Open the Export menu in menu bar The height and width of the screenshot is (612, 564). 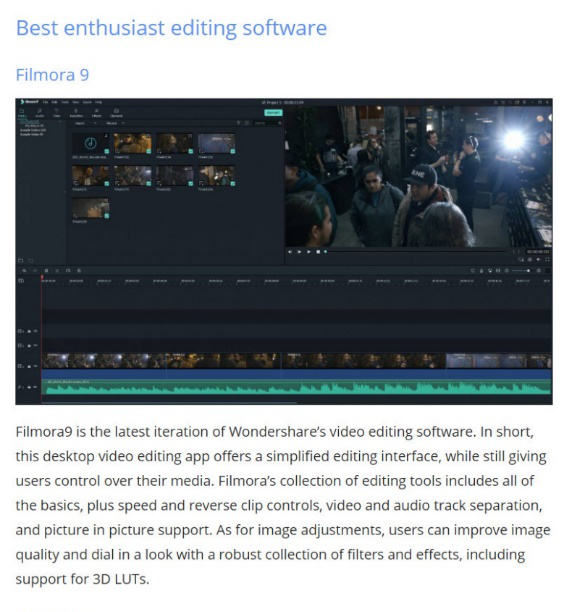87,102
